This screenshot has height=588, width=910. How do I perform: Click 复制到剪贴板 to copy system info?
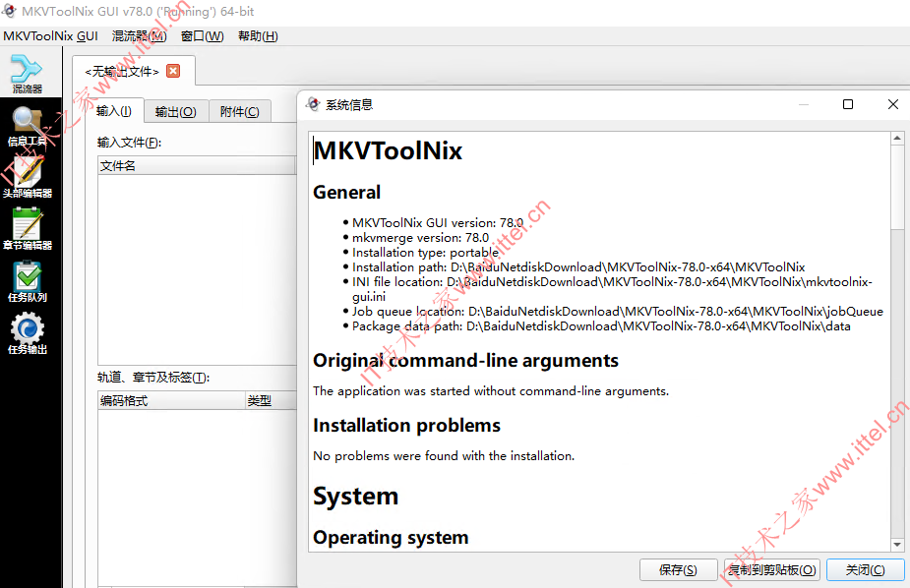(772, 569)
